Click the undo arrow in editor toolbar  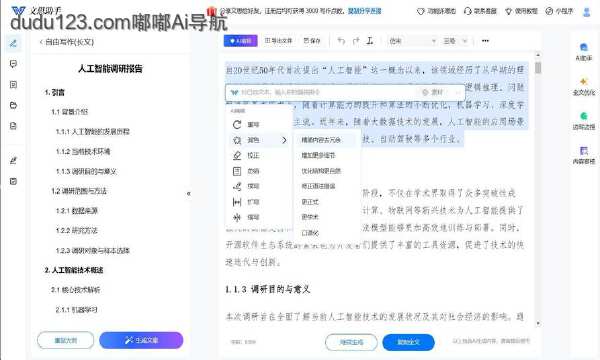(341, 41)
